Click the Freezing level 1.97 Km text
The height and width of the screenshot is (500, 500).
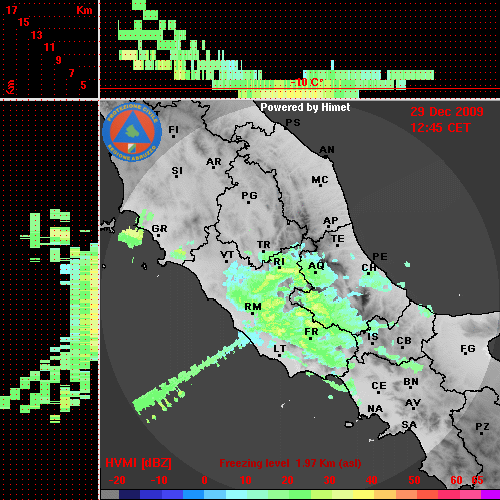click(x=290, y=463)
